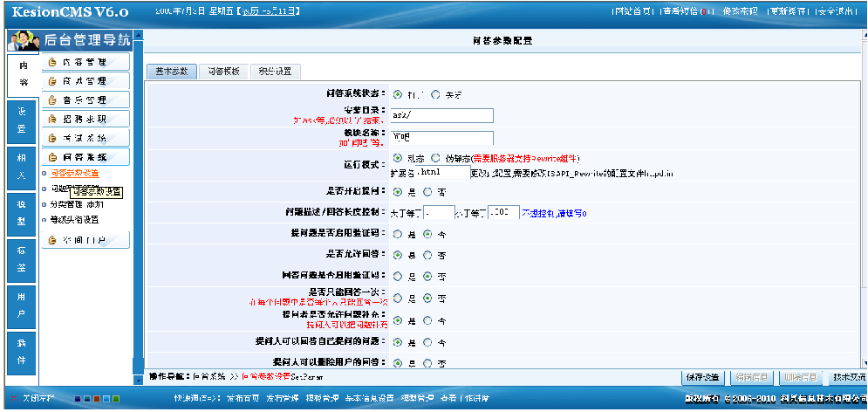This screenshot has width=868, height=412.
Task: Expand the 空间门户 sidebar menu
Action: [85, 240]
